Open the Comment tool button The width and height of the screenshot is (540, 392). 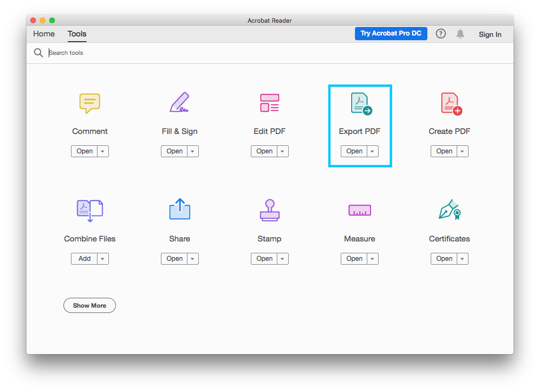[x=84, y=151]
